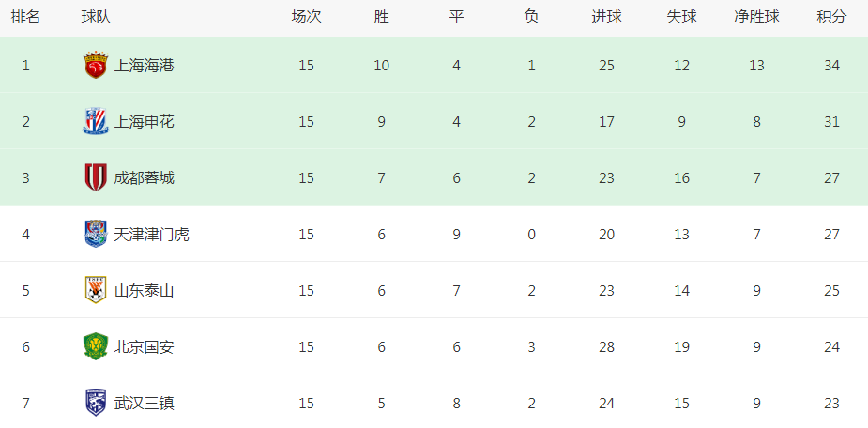868x428 pixels.
Task: Click the 失球 goals conceded header
Action: pyautogui.click(x=681, y=17)
